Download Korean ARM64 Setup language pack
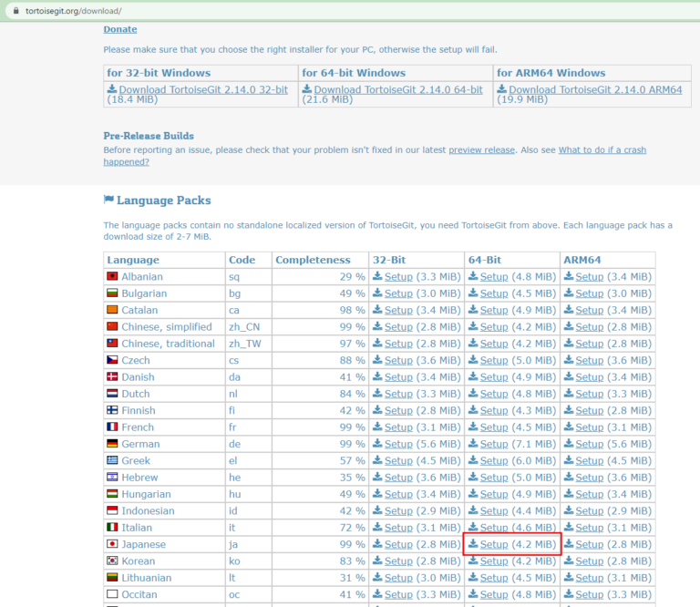The width and height of the screenshot is (700, 607). (x=589, y=561)
